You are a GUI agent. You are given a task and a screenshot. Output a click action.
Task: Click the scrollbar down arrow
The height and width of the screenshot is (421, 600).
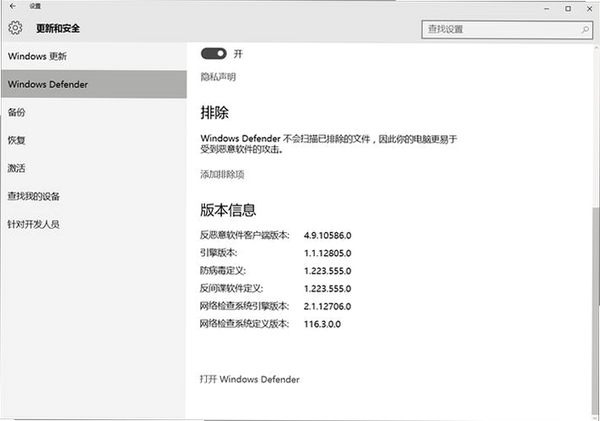596,416
